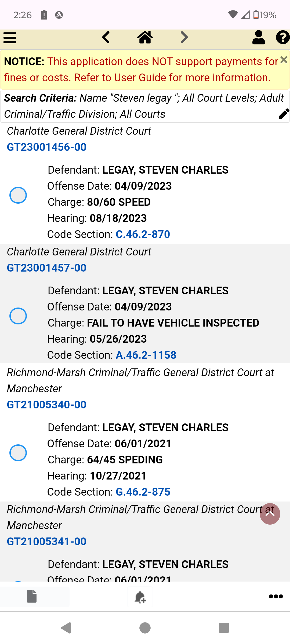Viewport: 290px width, 644px height.
Task: Tap the document icon in the bottom bar
Action: (32, 596)
